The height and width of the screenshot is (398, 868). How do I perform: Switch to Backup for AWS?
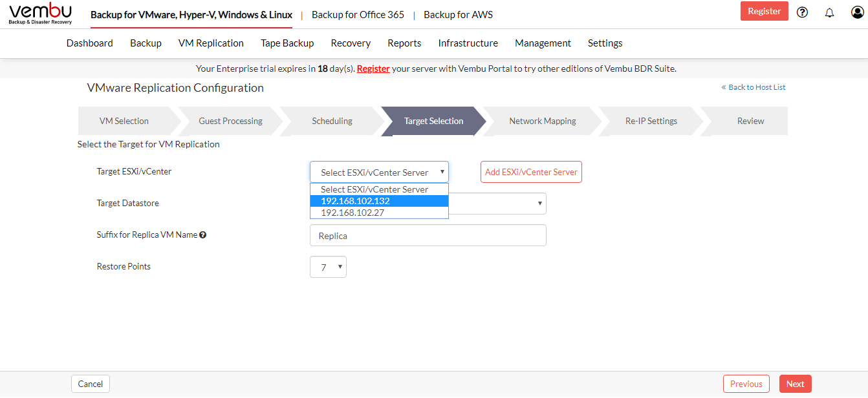tap(458, 15)
